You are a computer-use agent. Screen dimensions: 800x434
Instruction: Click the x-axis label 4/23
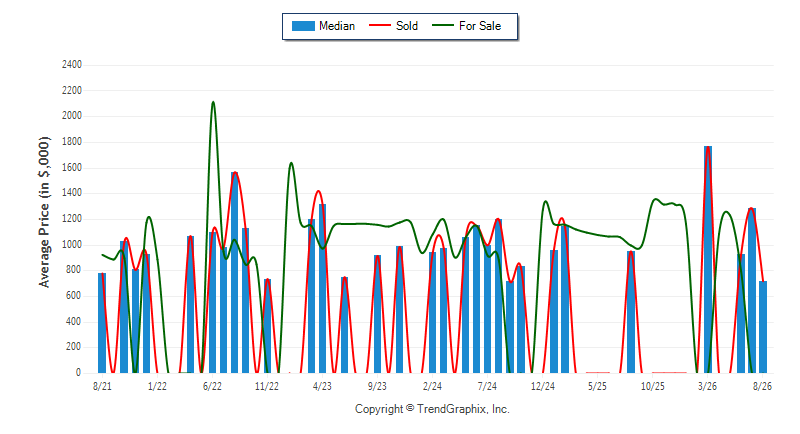point(322,386)
